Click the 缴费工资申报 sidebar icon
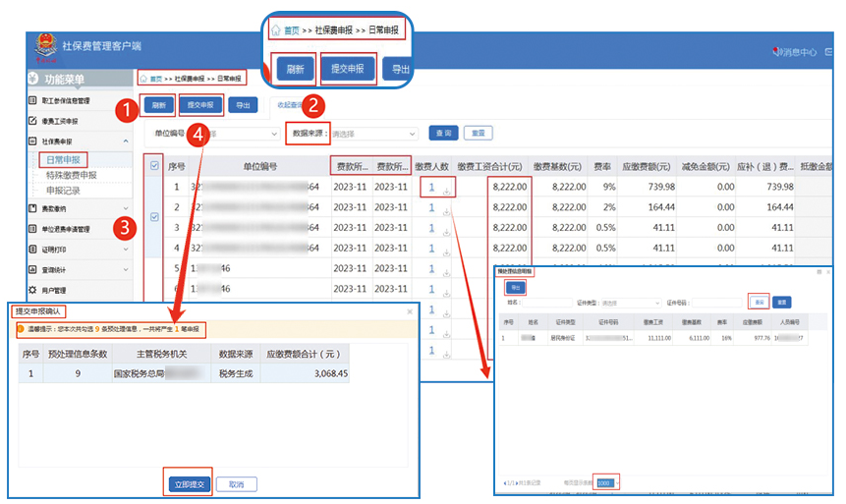 32,121
